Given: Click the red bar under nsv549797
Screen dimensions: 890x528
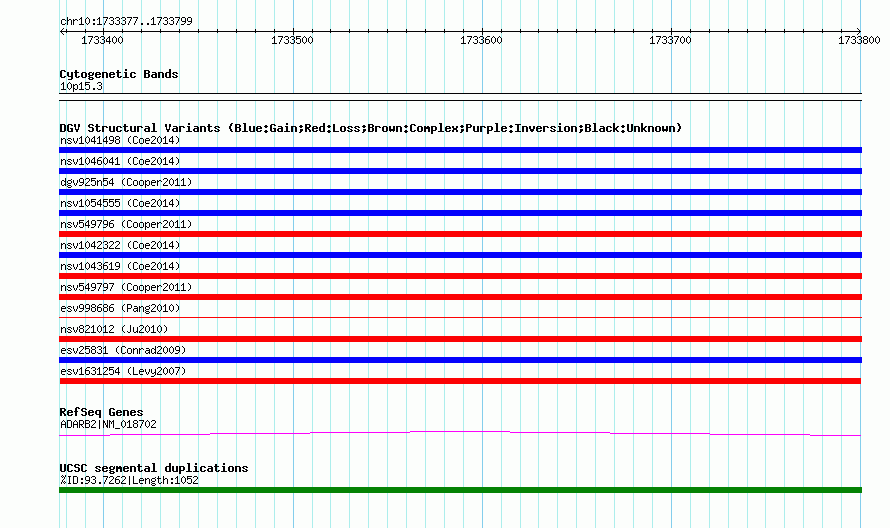Looking at the screenshot, I should 460,297.
